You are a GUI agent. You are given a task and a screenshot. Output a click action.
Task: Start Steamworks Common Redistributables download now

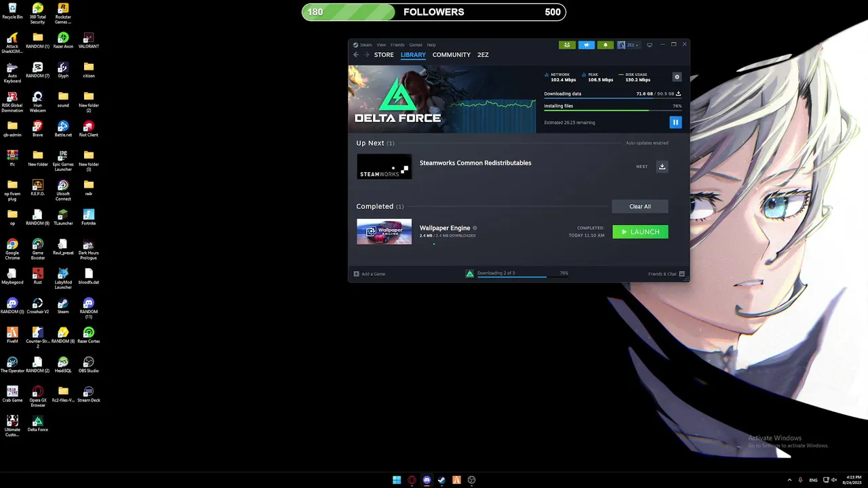[x=663, y=167]
